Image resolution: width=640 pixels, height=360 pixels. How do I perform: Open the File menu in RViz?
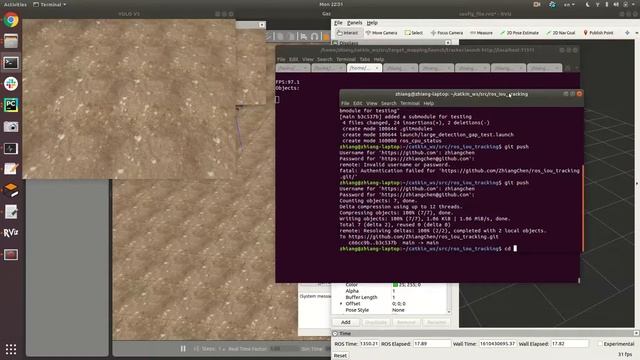pyautogui.click(x=338, y=23)
